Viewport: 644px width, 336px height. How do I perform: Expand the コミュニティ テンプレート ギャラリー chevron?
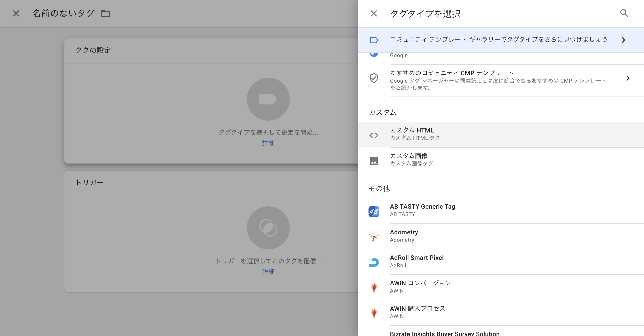point(623,40)
